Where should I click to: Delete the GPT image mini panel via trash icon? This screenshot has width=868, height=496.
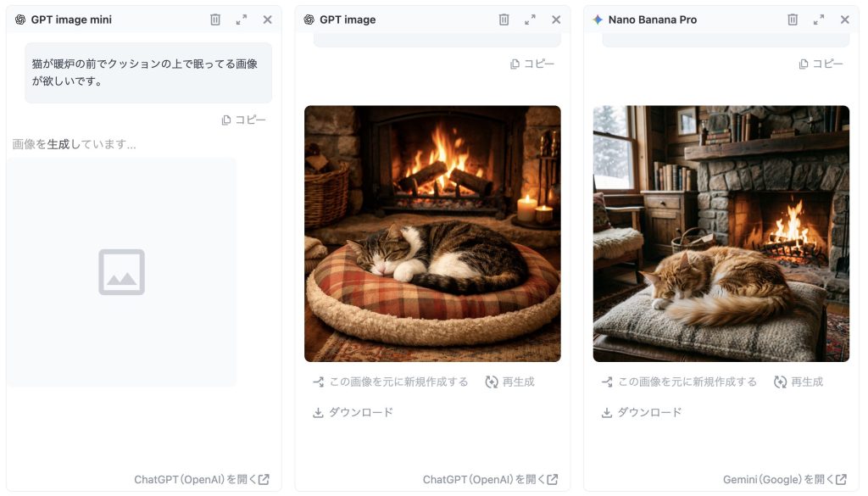pyautogui.click(x=215, y=20)
